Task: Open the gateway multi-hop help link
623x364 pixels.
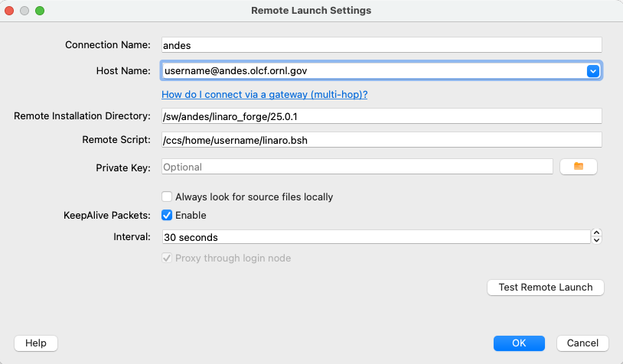Action: pyautogui.click(x=265, y=95)
